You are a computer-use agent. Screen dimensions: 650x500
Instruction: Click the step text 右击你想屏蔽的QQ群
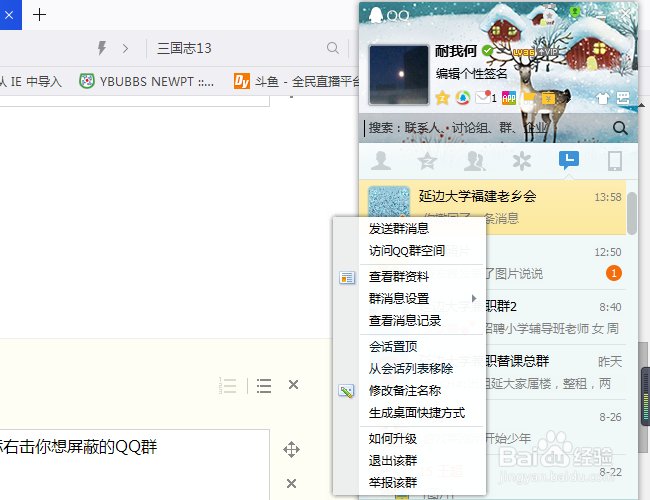click(81, 447)
